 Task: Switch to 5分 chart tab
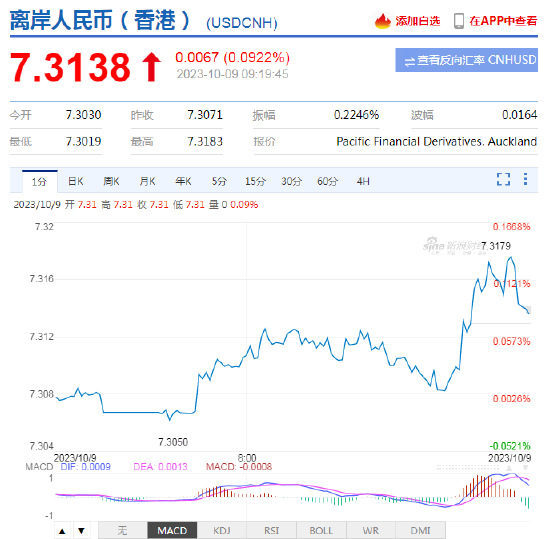pyautogui.click(x=219, y=181)
